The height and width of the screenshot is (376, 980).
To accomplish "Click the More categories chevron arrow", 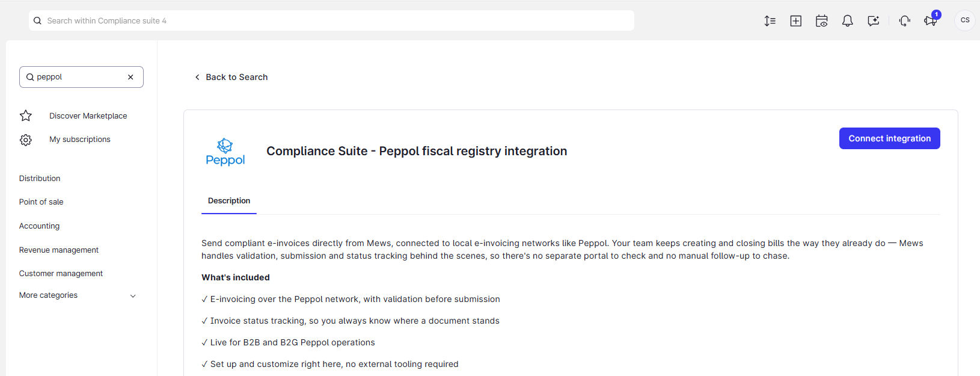I will click(133, 296).
